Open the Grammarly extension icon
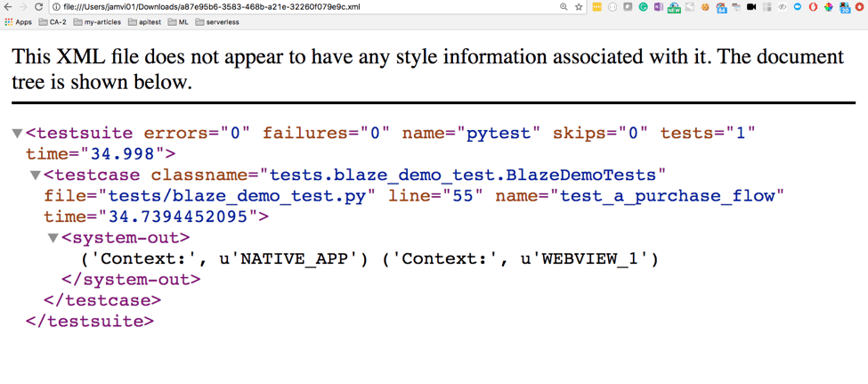868x384 pixels. tap(644, 6)
